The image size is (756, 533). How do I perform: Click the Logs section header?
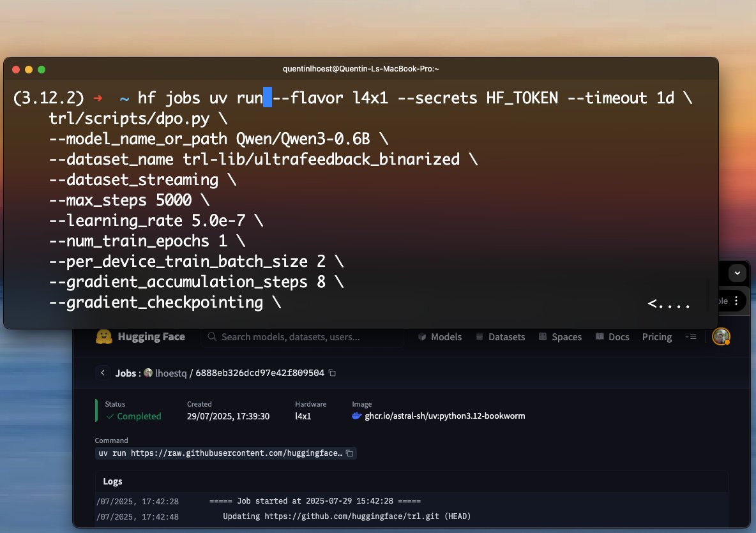[112, 481]
